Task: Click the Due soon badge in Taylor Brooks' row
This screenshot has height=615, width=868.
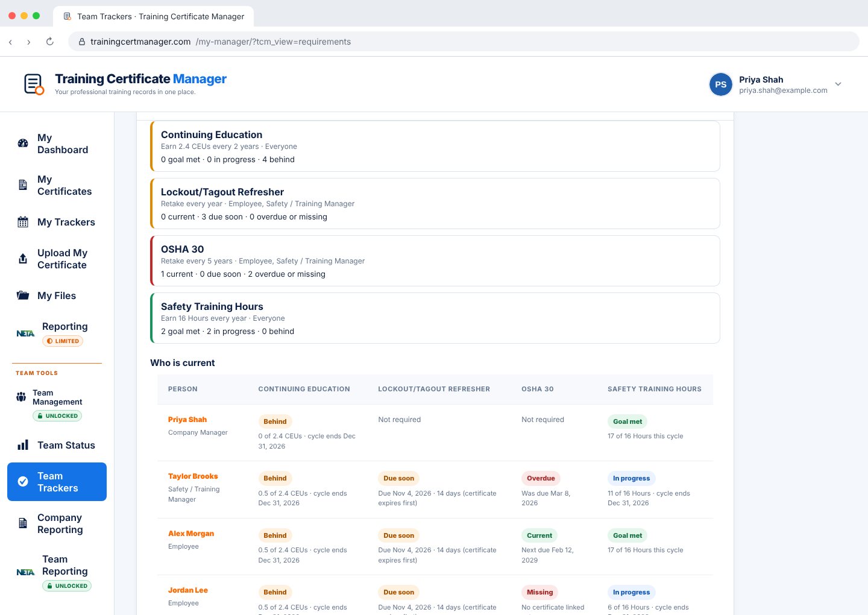Action: pyautogui.click(x=399, y=478)
